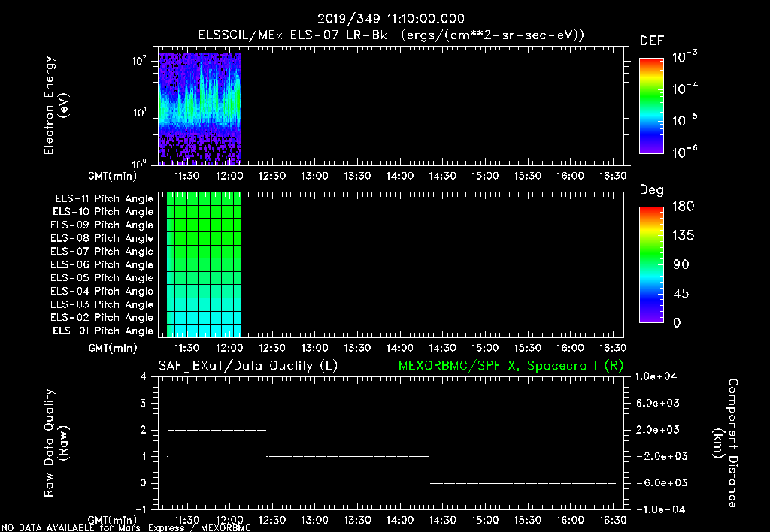Select the ELS-07 Pitch Angle row label
The image size is (770, 532).
click(x=102, y=251)
